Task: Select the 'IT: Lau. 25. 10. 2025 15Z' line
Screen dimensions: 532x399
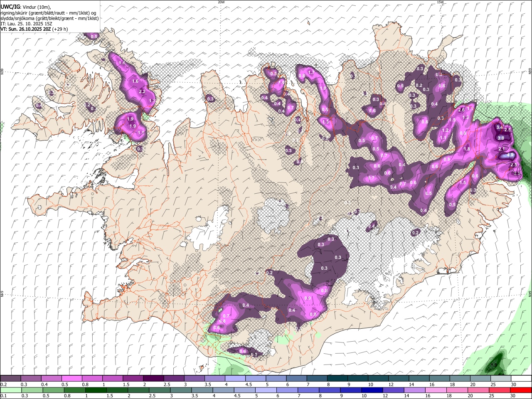Action: tap(26, 24)
